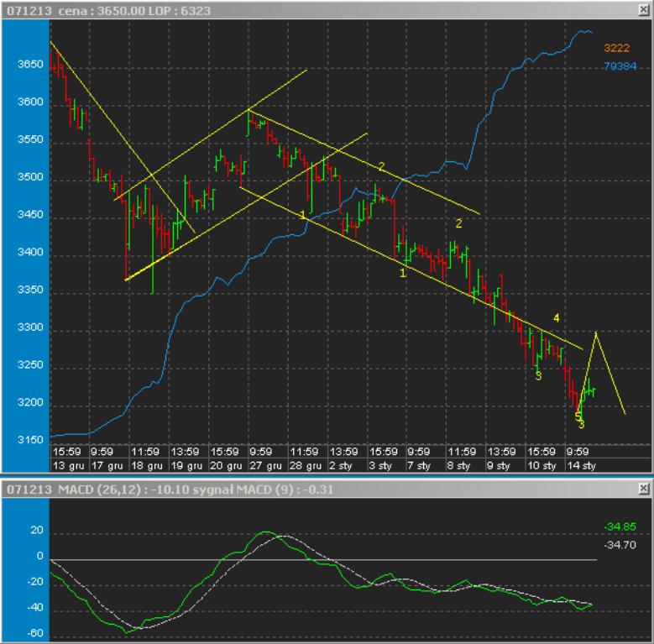The width and height of the screenshot is (654, 644).
Task: Select the 3350 price axis label
Action: point(30,290)
